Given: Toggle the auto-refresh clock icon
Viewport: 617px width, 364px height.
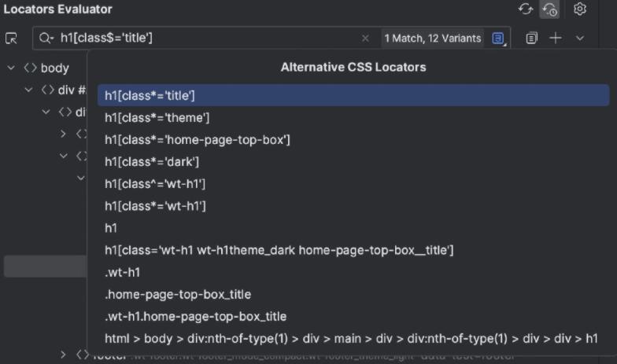Looking at the screenshot, I should click(549, 9).
